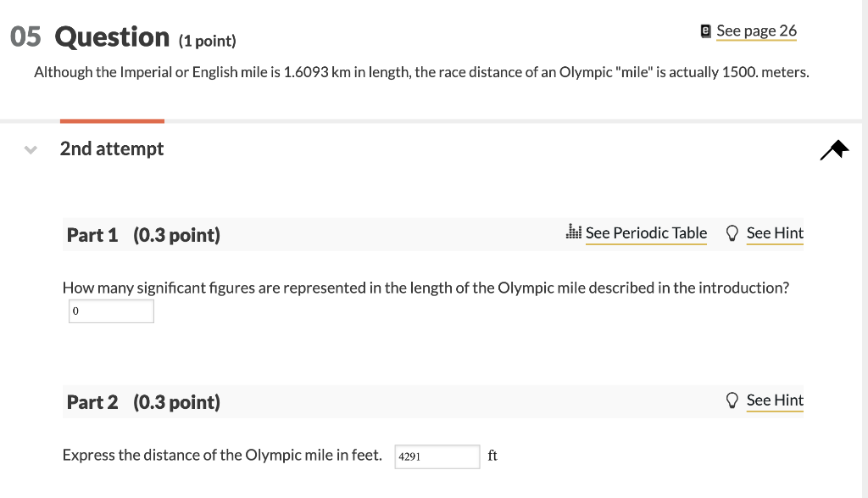Click the significant figures answer field

coord(111,311)
